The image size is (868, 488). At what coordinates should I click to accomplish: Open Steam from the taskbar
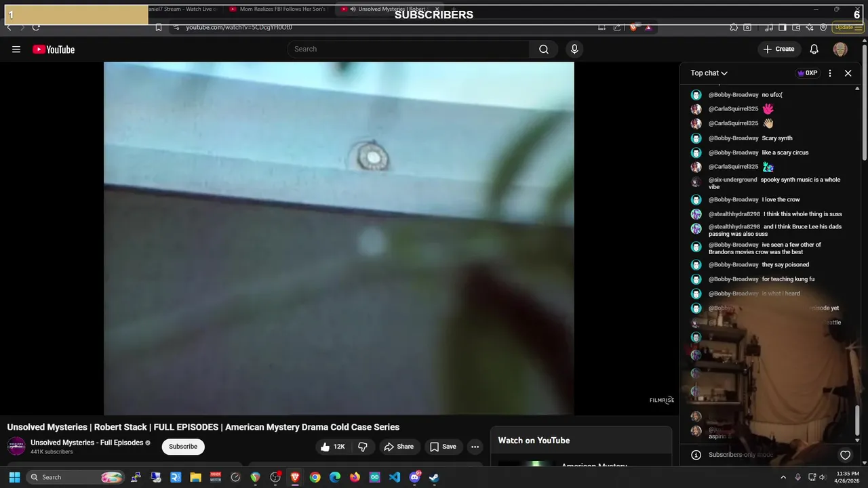tap(434, 477)
